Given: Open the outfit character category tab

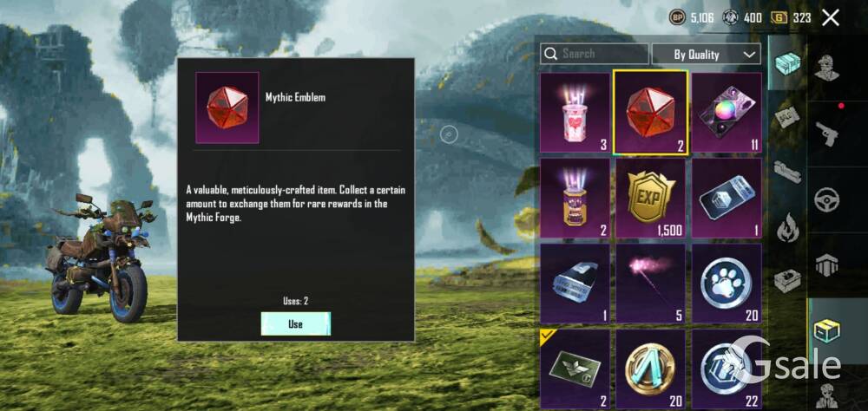Looking at the screenshot, I should coord(826,68).
